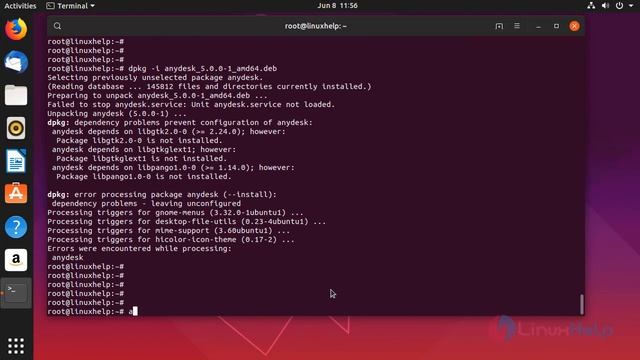Click the 'dpkg -i anydesk_5.0.0-1_amd64.deb' command text

pos(202,69)
